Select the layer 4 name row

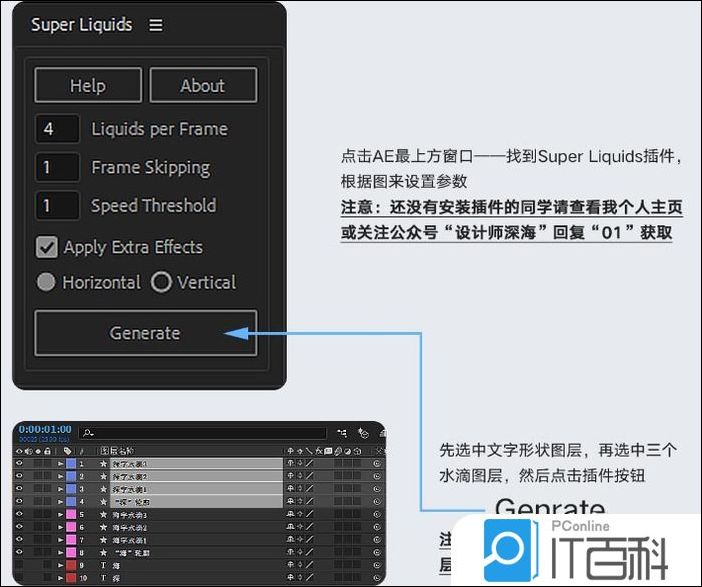pos(196,501)
